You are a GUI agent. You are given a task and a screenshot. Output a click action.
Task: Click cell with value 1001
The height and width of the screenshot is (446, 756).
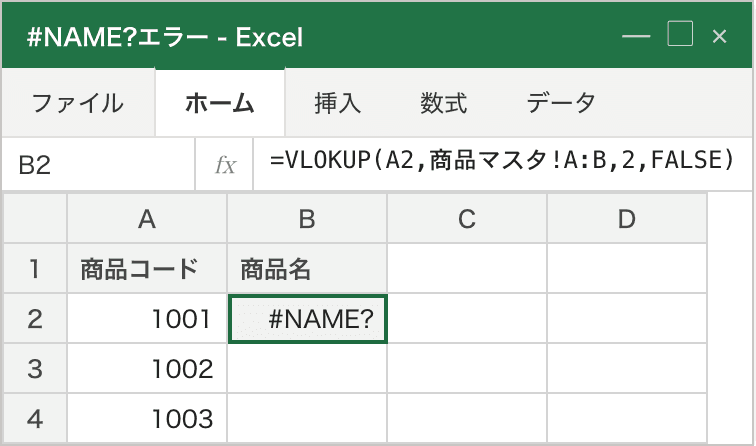coord(147,319)
